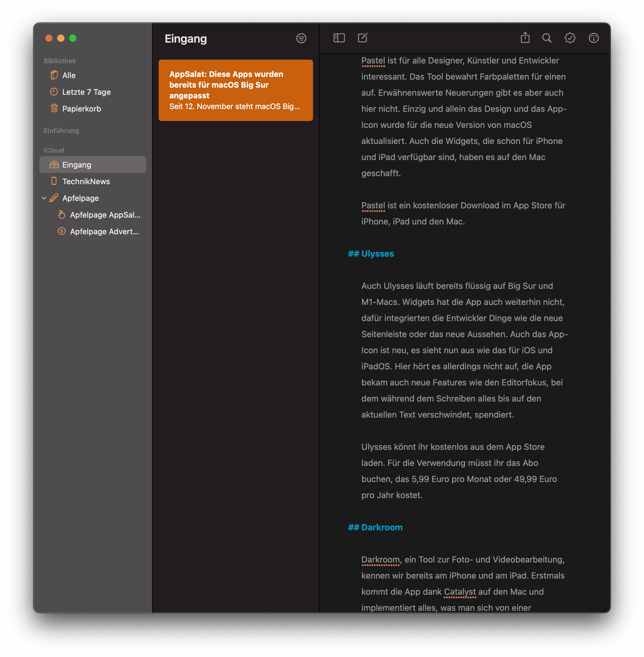Select the AppSalat sheet in the list
The height and width of the screenshot is (657, 644).
pyautogui.click(x=236, y=90)
